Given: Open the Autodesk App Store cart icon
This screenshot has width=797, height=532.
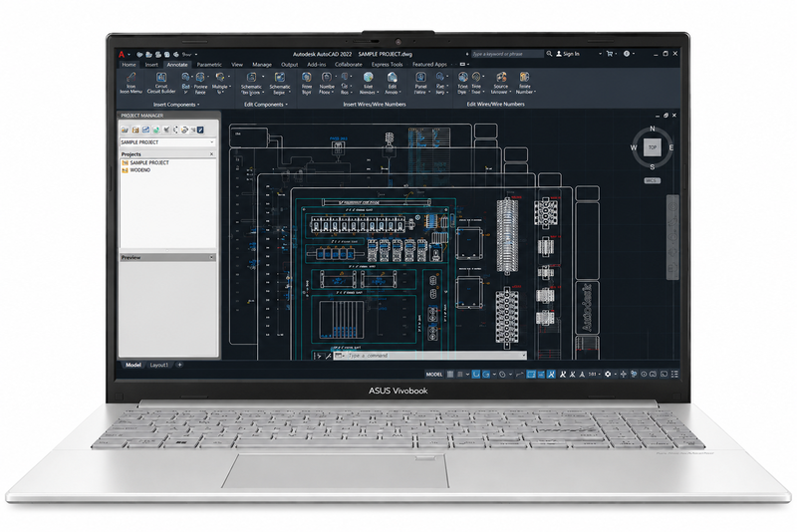Looking at the screenshot, I should click(x=609, y=54).
